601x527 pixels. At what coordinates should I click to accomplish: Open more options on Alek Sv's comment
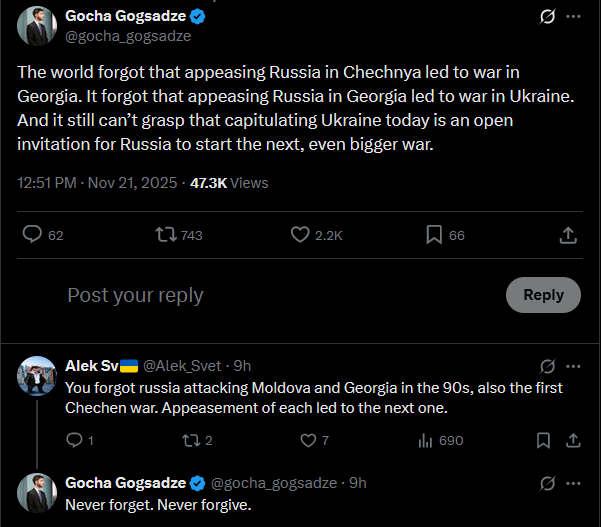(572, 365)
